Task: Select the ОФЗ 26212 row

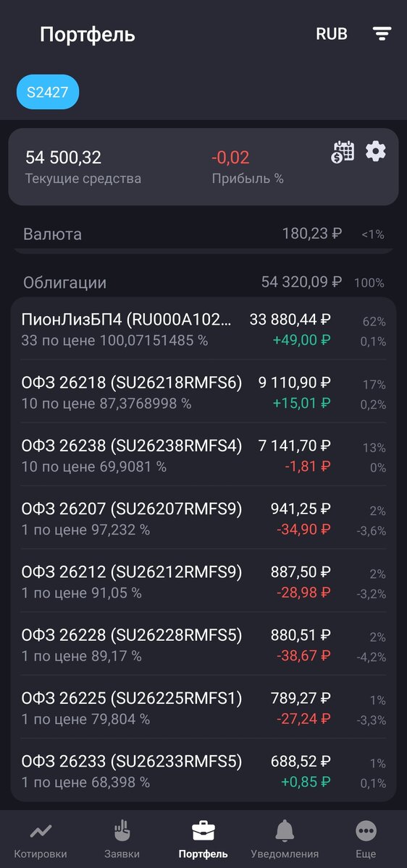Action: (204, 582)
